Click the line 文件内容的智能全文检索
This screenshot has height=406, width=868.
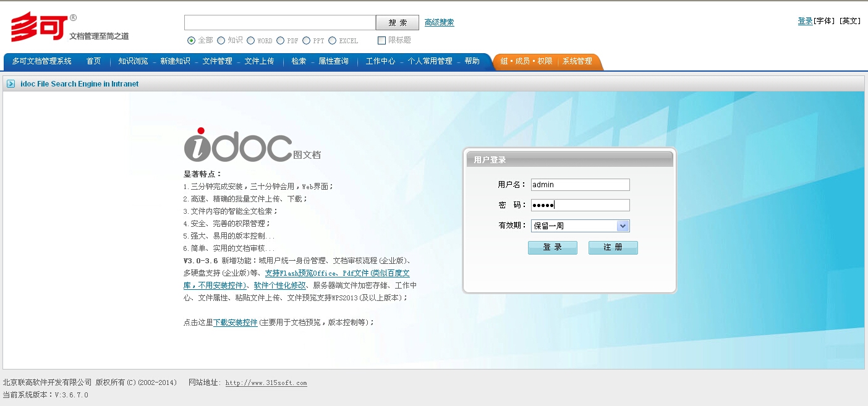click(x=231, y=211)
